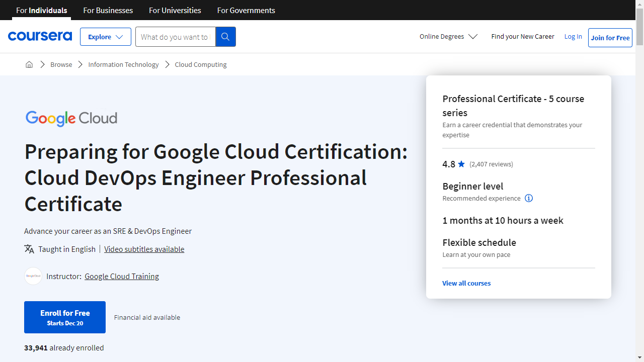Click Flexible schedule text
Viewport: 644px width, 362px height.
(479, 242)
